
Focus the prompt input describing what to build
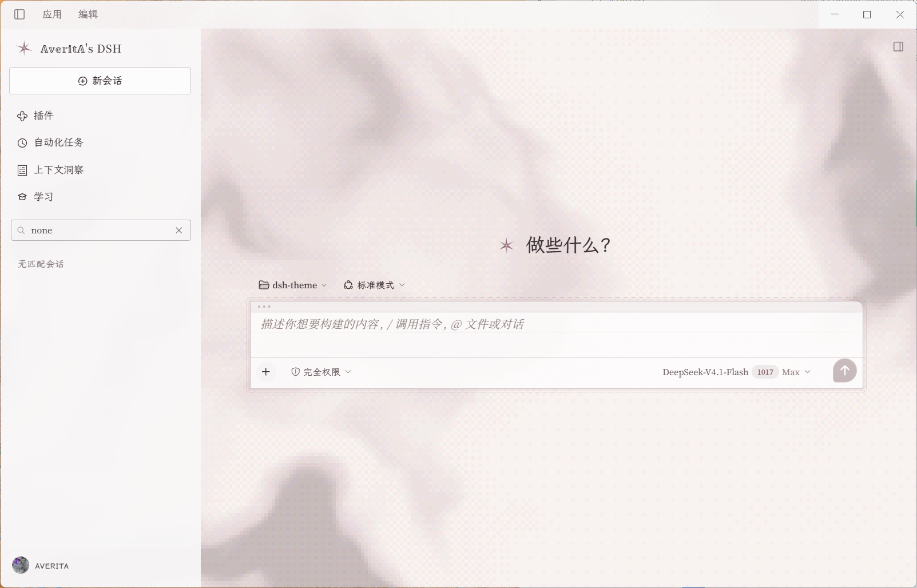(x=556, y=335)
